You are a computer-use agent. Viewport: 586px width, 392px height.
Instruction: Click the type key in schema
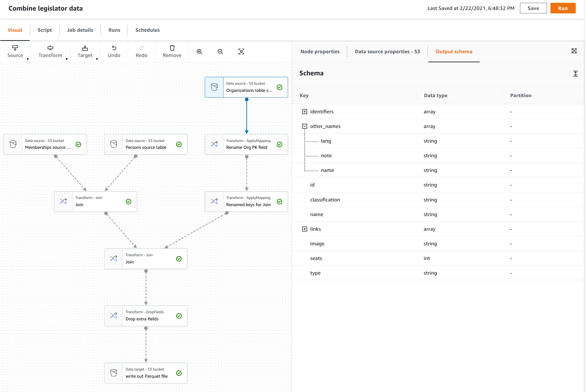(315, 273)
